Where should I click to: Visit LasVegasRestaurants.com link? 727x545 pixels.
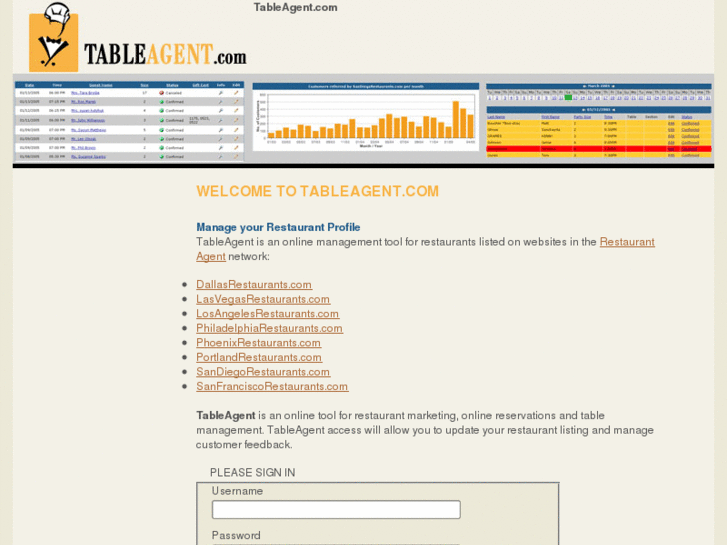pyautogui.click(x=263, y=299)
